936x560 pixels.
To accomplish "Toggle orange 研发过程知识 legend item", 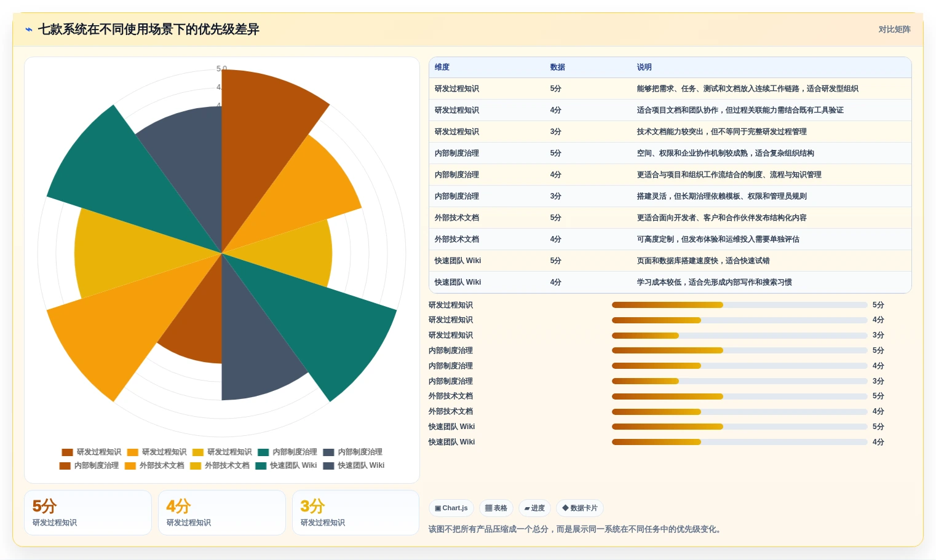I will click(156, 452).
